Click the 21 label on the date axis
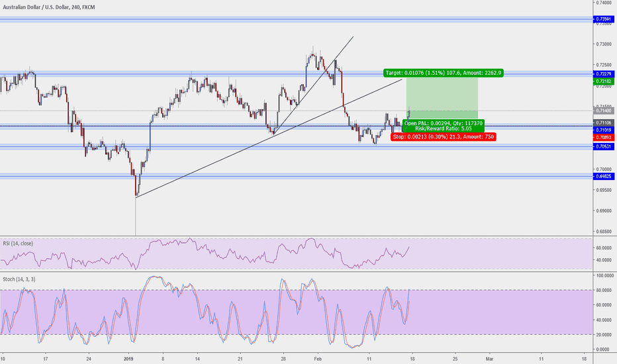 240,359
